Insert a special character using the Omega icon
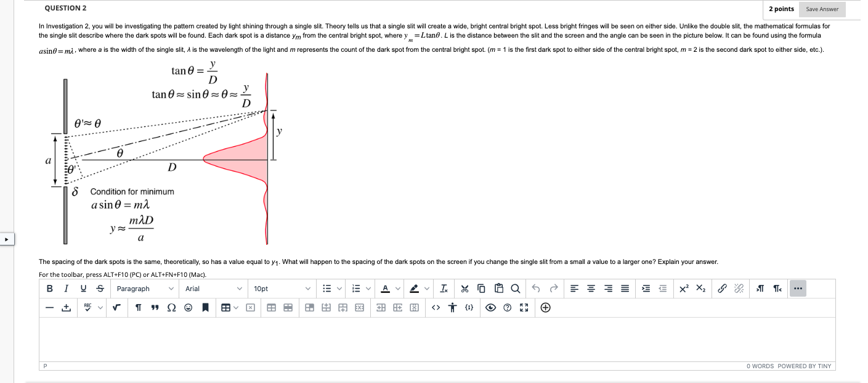Screen dimensions: 868x383 click(171, 307)
